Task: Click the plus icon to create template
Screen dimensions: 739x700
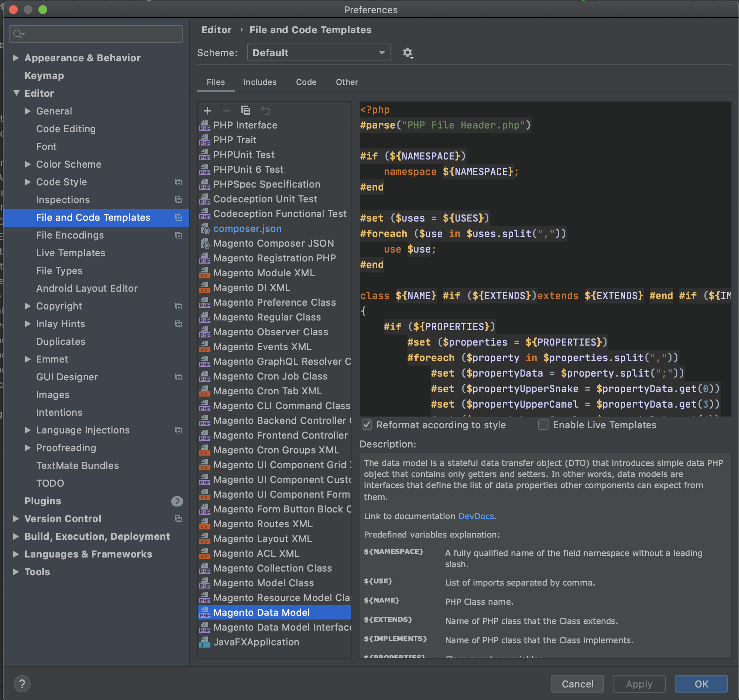Action: [x=207, y=111]
